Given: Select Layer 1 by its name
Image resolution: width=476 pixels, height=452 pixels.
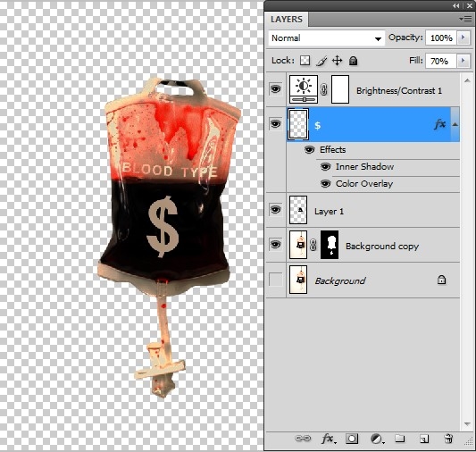Looking at the screenshot, I should tap(329, 212).
